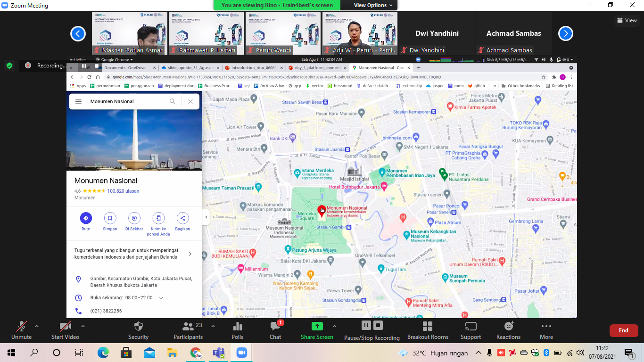644x362 pixels.
Task: Click the Reactions smiley icon
Action: [508, 326]
